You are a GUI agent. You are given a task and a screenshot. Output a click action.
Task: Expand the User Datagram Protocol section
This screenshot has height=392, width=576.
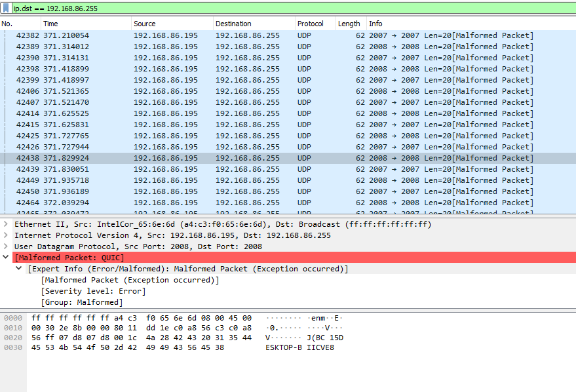pos(6,246)
